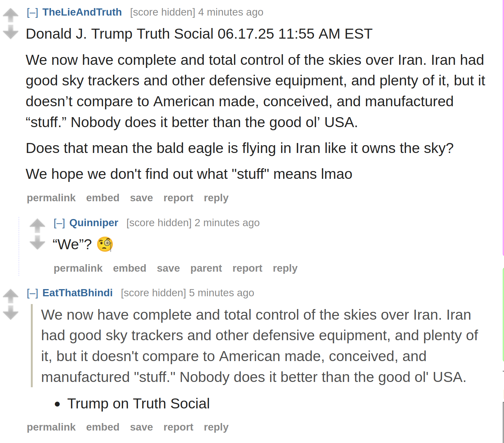This screenshot has width=504, height=443.
Task: Open permalink for TheLieAndTruth's comment
Action: [51, 198]
